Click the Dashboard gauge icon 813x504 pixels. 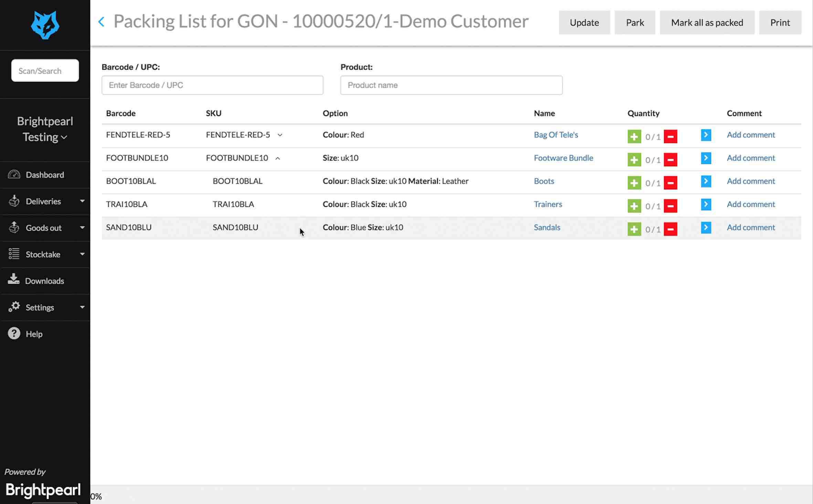pos(14,174)
